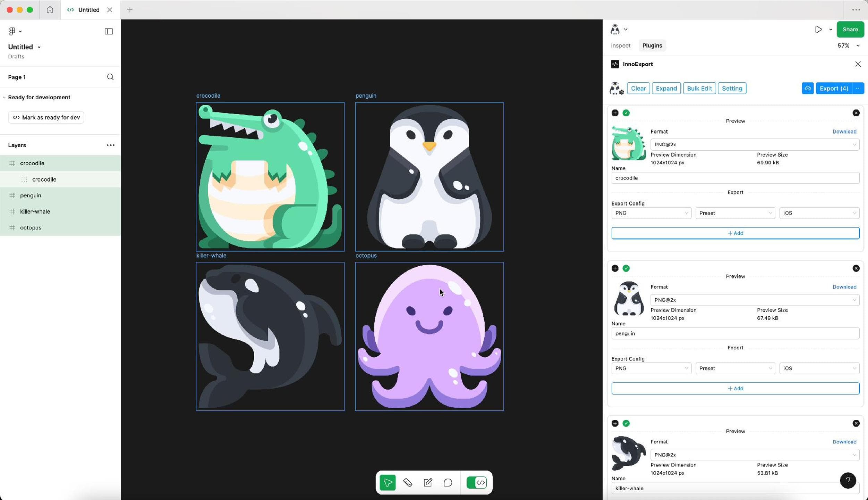Viewport: 868px width, 500px height.
Task: Open crocodile Export Config PNG dropdown
Action: point(651,213)
